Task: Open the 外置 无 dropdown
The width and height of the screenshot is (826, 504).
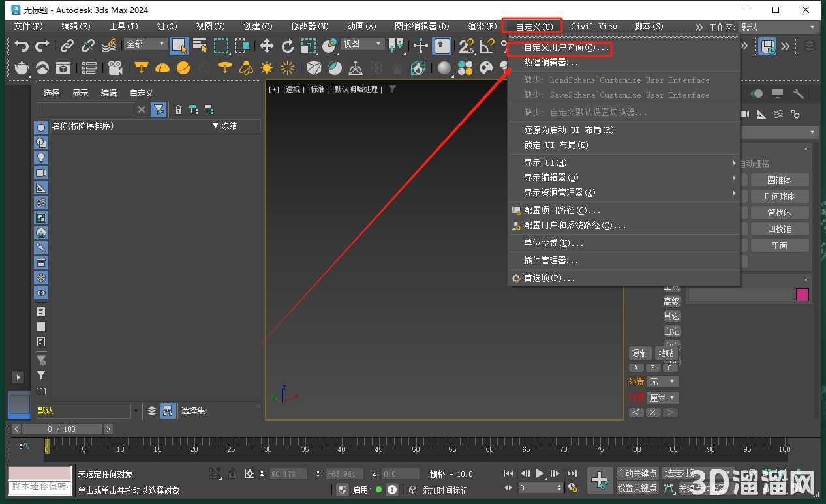Action: 663,381
